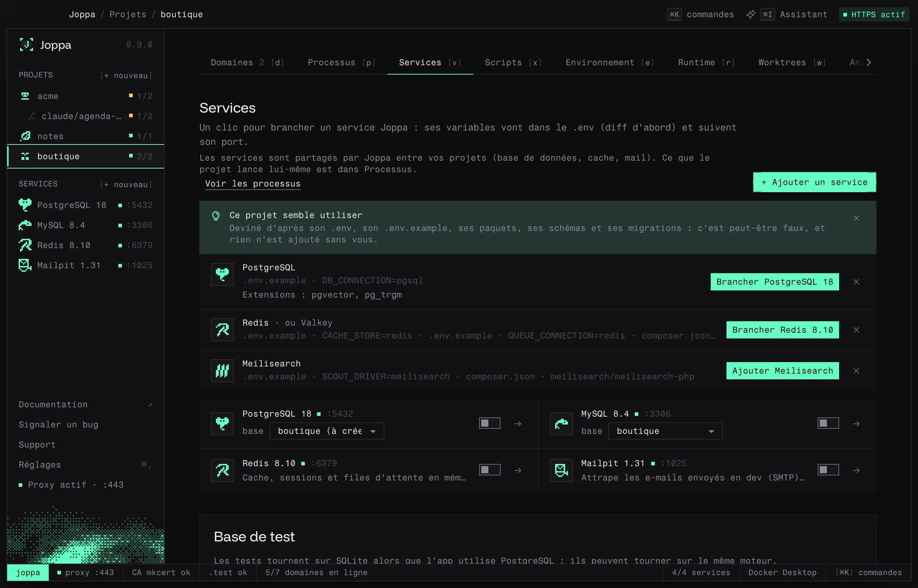Switch to the Domaines tab

click(247, 62)
